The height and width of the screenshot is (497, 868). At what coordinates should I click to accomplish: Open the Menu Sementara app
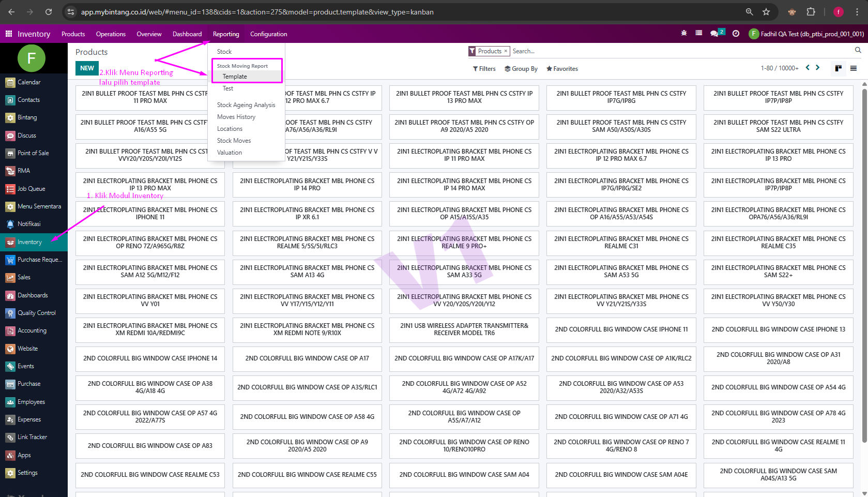[34, 206]
